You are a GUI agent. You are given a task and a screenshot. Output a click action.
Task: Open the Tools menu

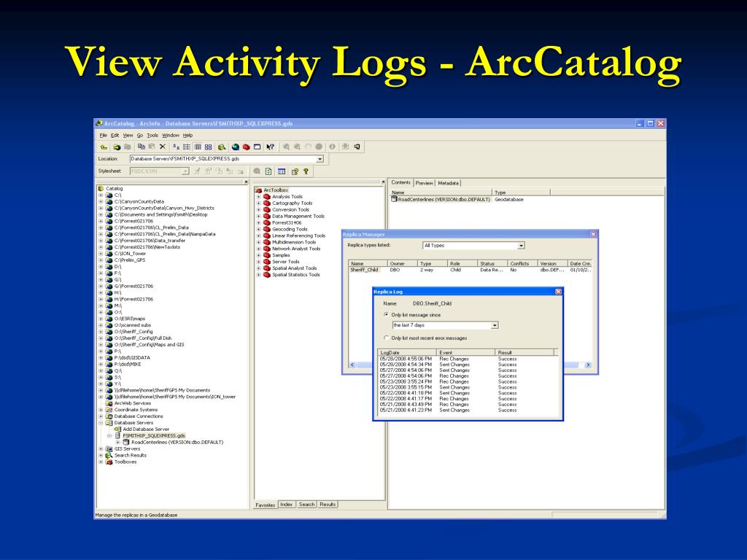click(x=152, y=135)
